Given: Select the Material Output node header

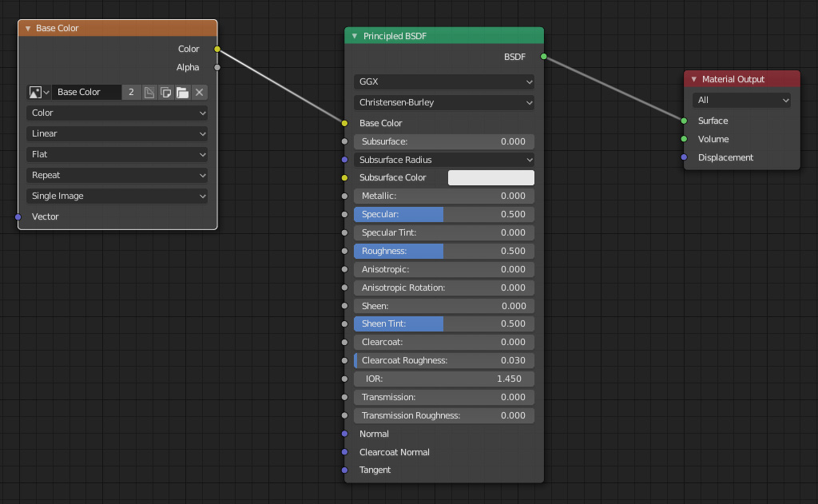Looking at the screenshot, I should pos(742,79).
